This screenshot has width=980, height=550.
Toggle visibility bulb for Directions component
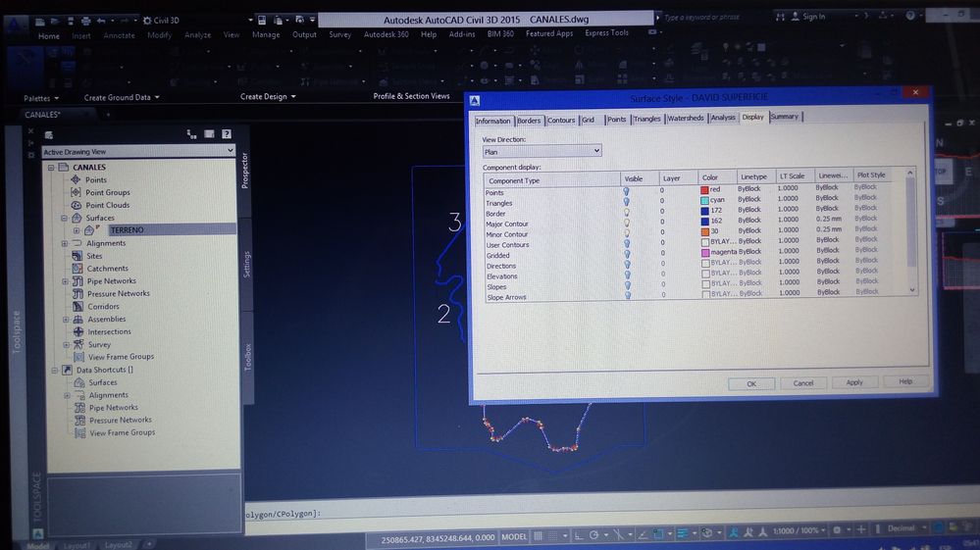pos(627,265)
